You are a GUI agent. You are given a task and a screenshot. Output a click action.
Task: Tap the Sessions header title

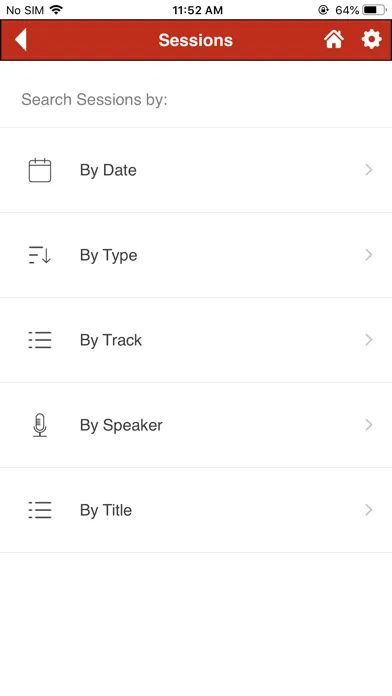click(196, 40)
